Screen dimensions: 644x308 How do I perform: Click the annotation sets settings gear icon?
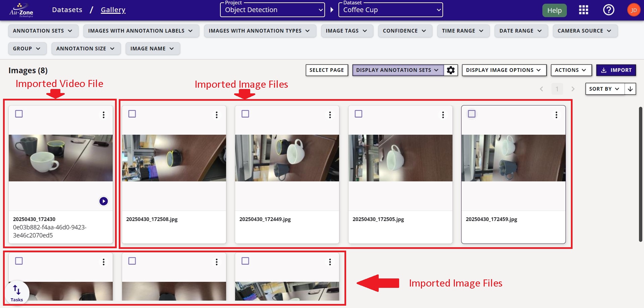point(451,70)
